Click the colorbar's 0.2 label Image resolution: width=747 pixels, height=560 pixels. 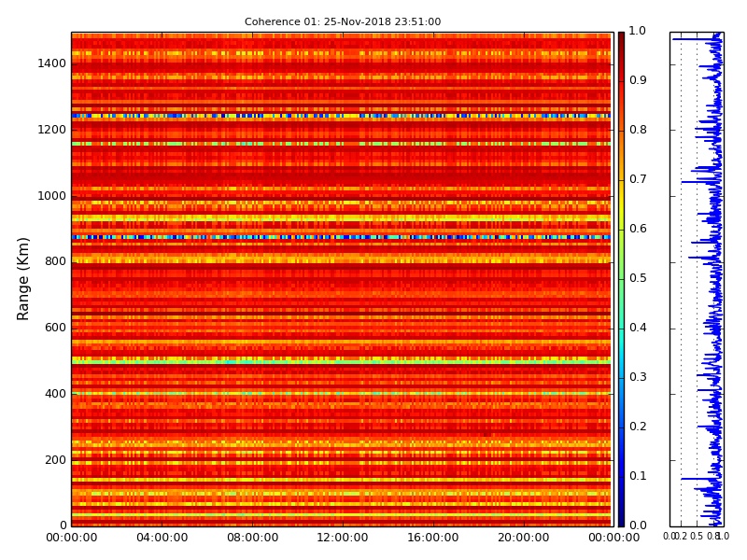point(638,427)
